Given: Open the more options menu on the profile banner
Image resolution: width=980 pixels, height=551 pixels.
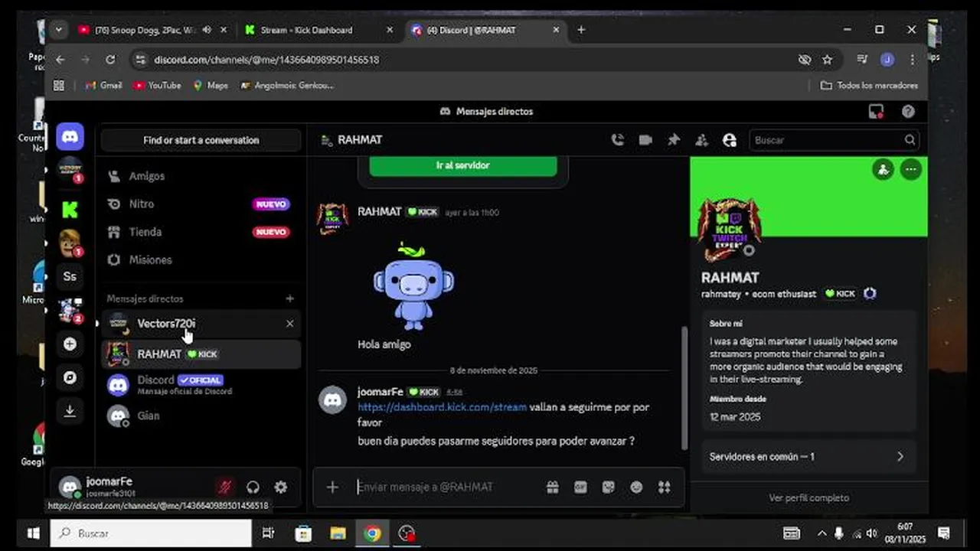Looking at the screenshot, I should (911, 170).
